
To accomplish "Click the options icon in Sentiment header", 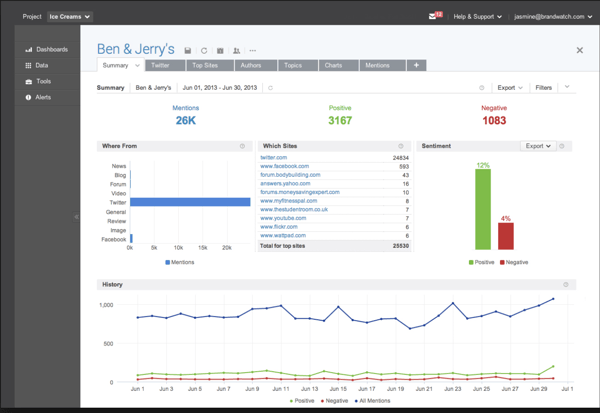I will (562, 146).
